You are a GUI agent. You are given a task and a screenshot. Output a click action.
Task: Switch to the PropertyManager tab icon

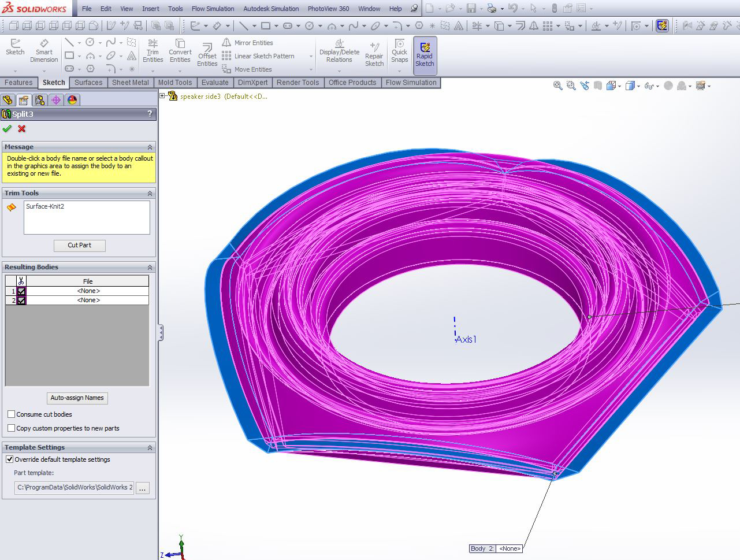point(24,100)
